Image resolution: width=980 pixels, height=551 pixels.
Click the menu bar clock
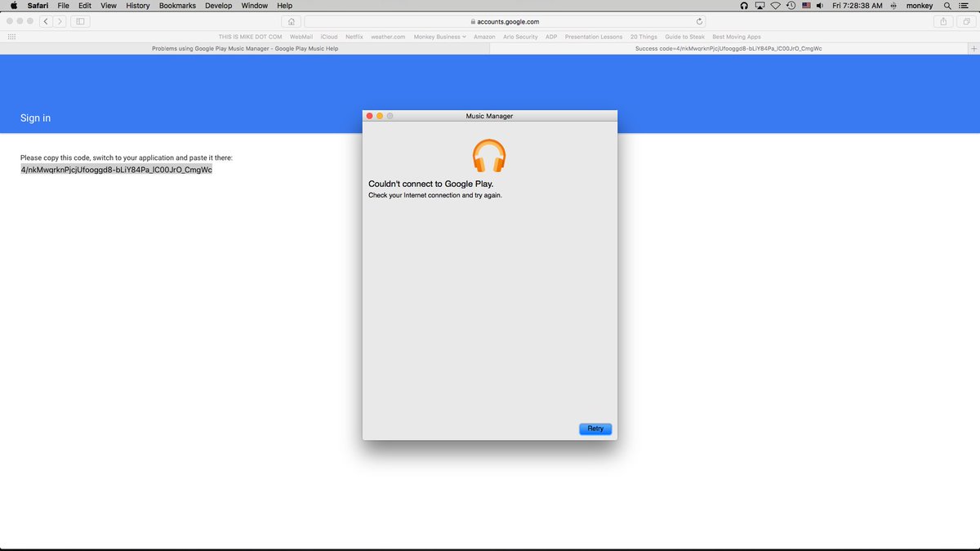point(857,6)
